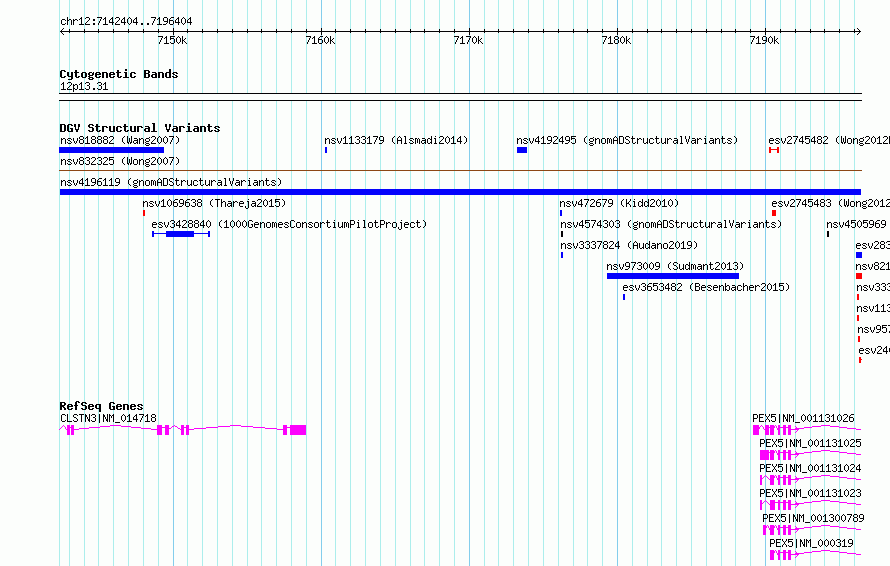Screen dimensions: 890x566
Task: Open the PEX5|NM_001131025 transcript label
Action: 810,443
